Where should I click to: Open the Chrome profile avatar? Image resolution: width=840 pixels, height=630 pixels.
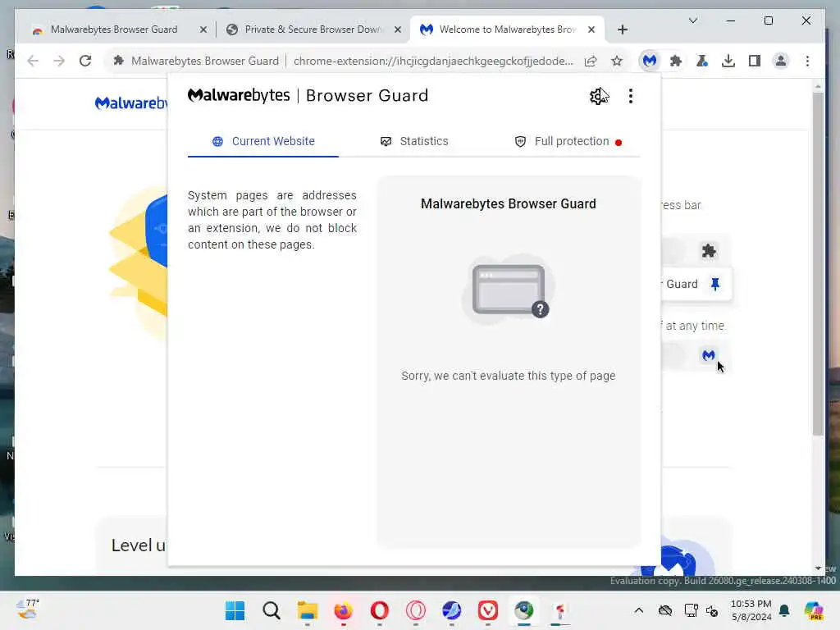(781, 61)
